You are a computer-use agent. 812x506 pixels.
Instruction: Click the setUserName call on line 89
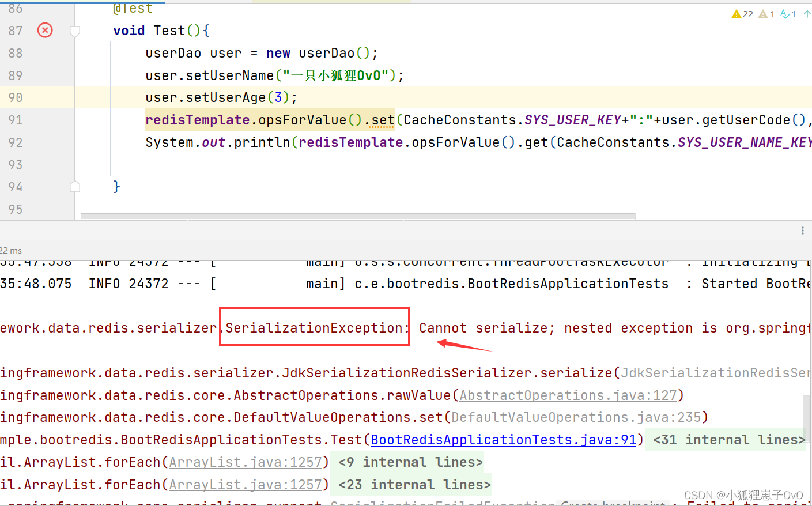pos(230,75)
